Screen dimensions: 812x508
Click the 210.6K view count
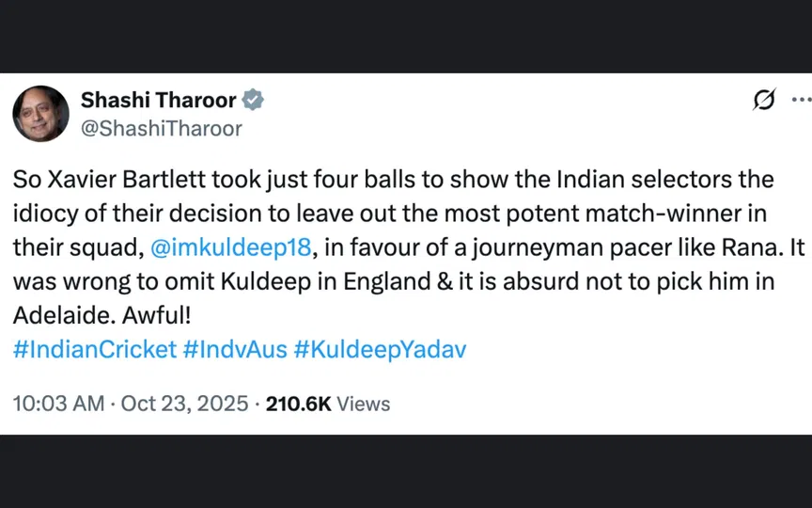[x=298, y=404]
